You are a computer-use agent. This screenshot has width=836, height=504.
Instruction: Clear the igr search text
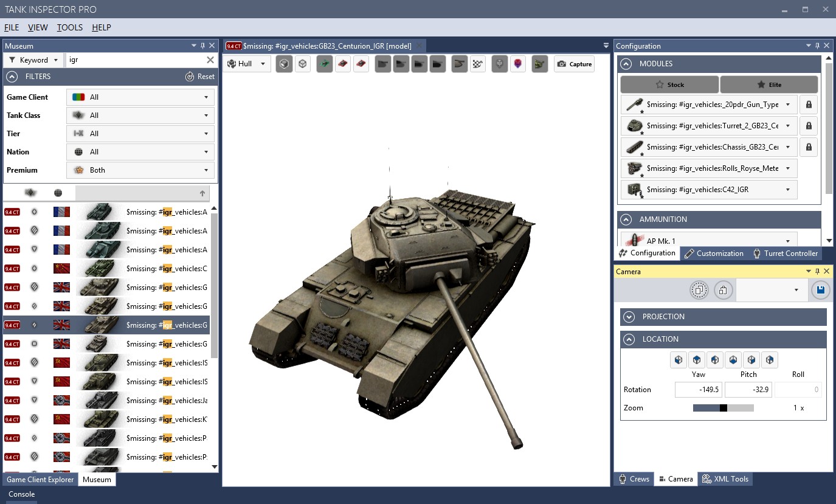[x=210, y=60]
